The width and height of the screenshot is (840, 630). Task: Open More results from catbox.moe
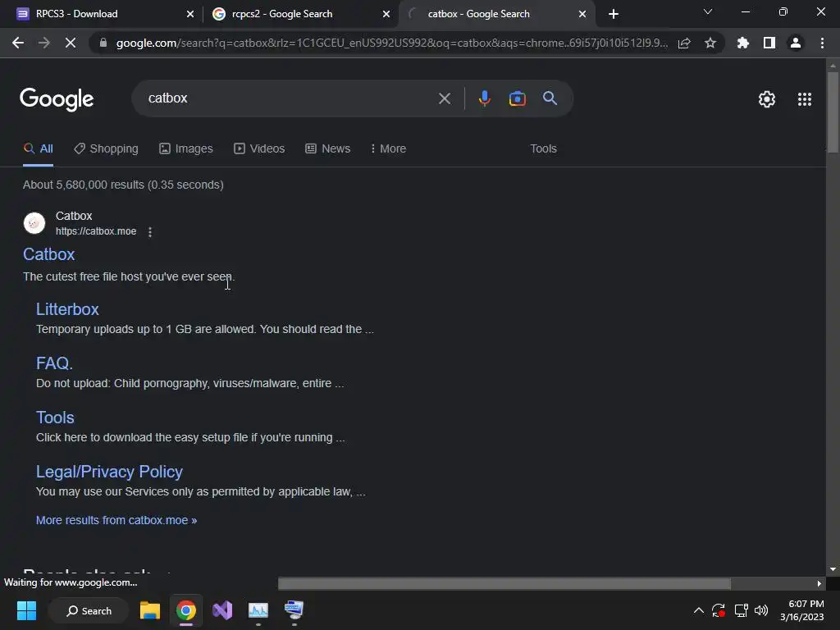click(x=116, y=520)
